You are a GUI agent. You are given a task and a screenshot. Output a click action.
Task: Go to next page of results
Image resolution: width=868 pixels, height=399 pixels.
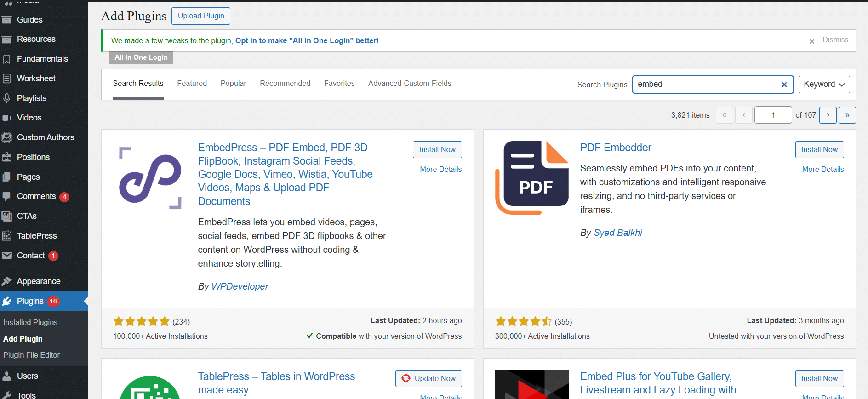click(828, 115)
